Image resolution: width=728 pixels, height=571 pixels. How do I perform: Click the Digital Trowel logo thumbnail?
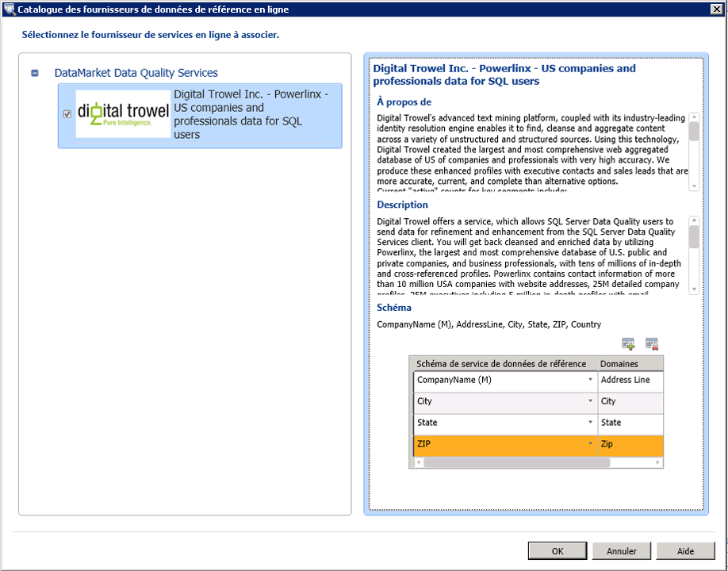coord(123,114)
